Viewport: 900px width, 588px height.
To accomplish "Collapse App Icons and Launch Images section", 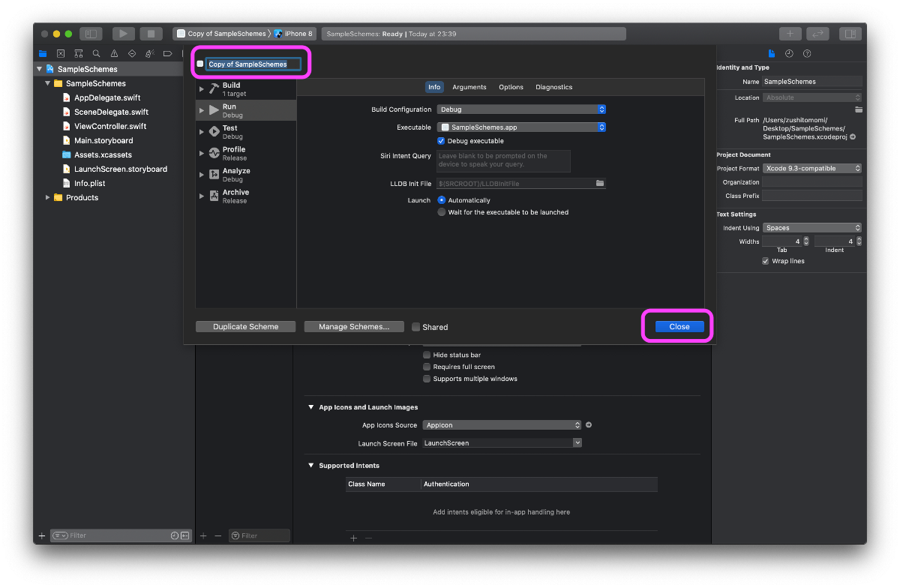I will point(311,407).
